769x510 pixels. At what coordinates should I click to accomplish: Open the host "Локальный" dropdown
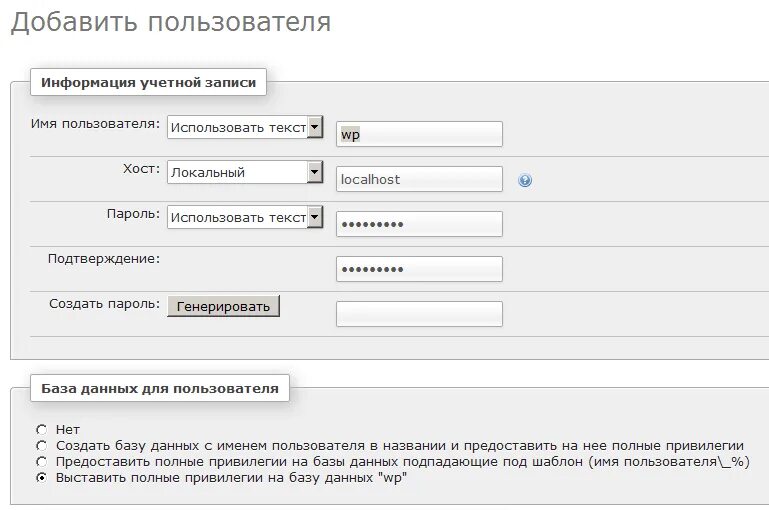[245, 172]
